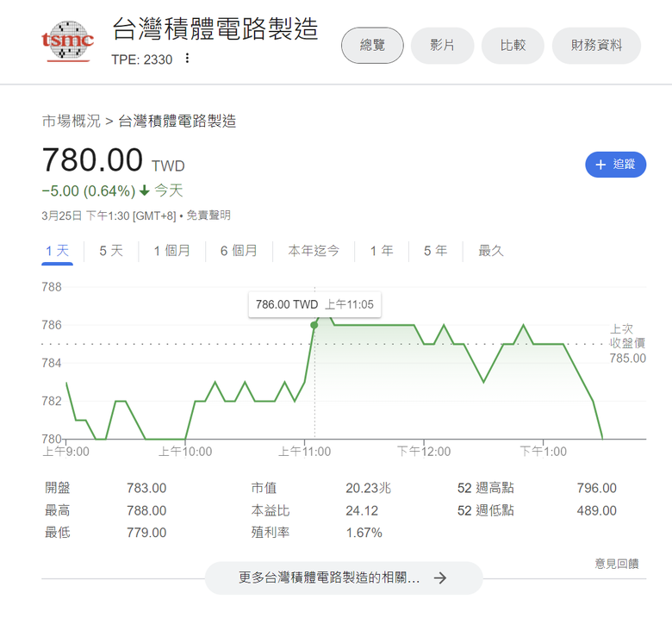Screen dimensions: 672x618
Task: Open the three-dot more options menu
Action: (x=187, y=59)
